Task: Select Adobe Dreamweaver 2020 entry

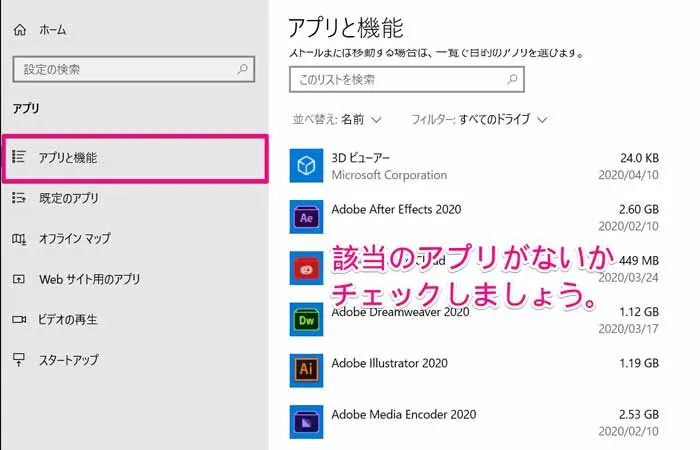Action: [x=475, y=320]
